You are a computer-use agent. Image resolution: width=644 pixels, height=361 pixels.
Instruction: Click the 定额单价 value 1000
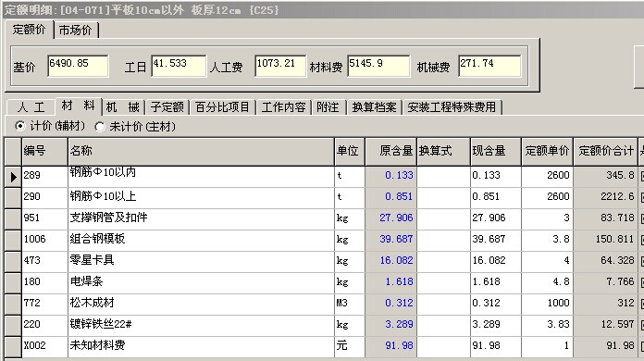point(548,304)
